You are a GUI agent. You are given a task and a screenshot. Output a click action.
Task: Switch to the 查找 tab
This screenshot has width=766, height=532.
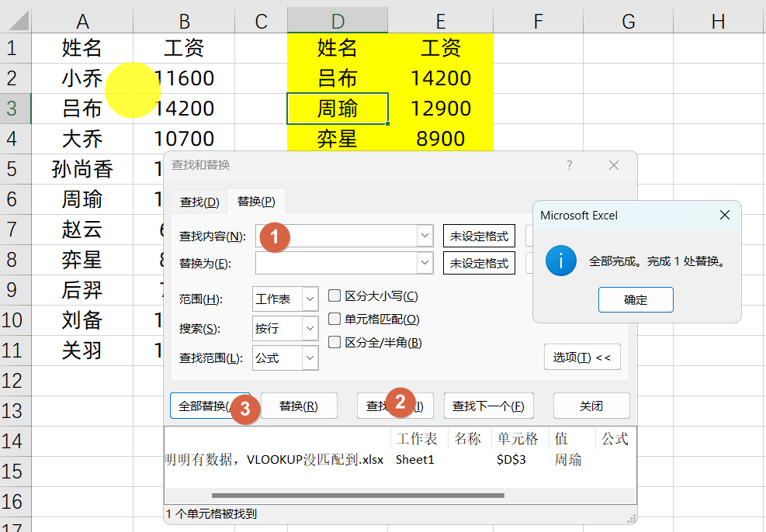(199, 202)
